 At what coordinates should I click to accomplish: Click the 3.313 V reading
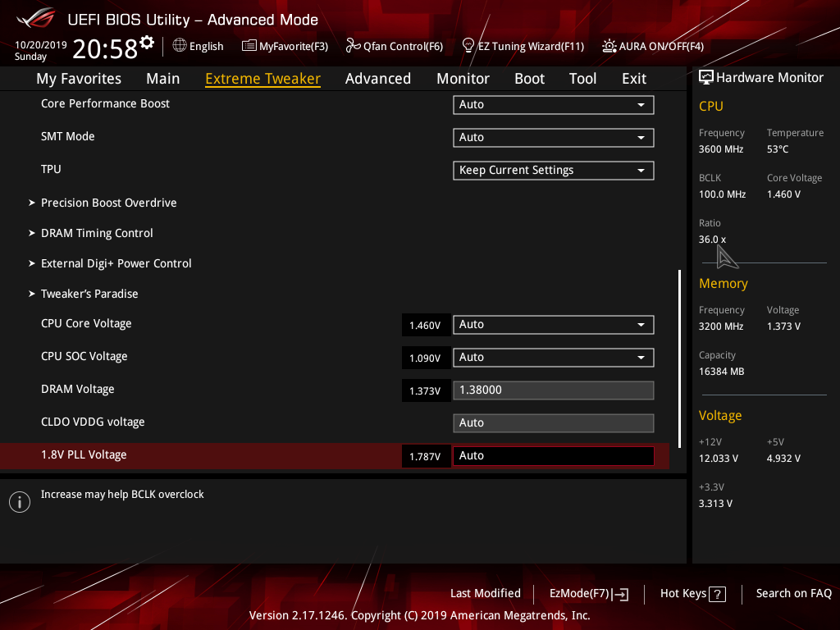(715, 503)
